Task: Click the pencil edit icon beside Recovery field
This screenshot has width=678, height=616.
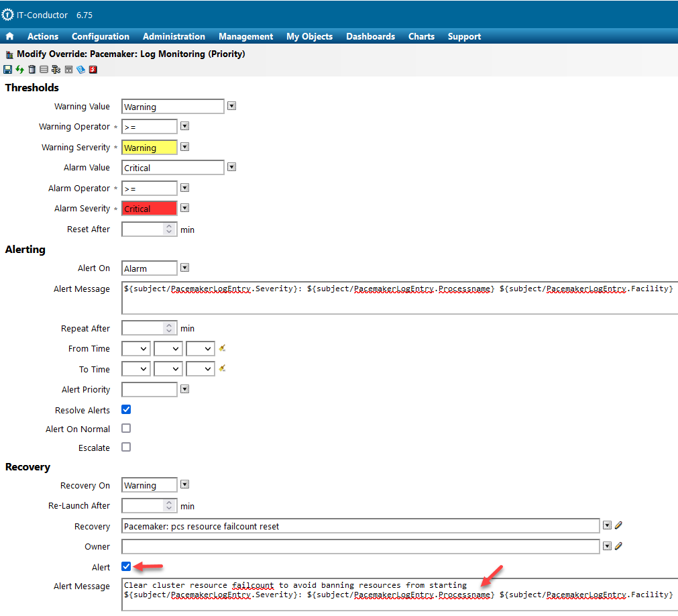Action: pyautogui.click(x=618, y=526)
